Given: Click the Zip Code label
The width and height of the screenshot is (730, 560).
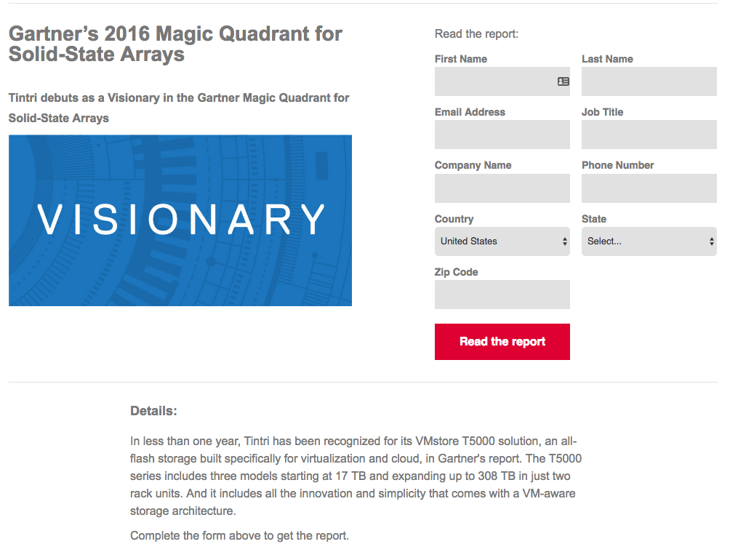Looking at the screenshot, I should point(457,272).
